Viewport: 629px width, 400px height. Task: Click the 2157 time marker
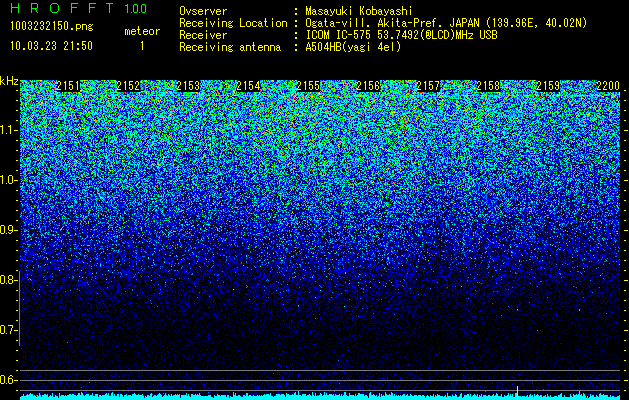[x=428, y=86]
